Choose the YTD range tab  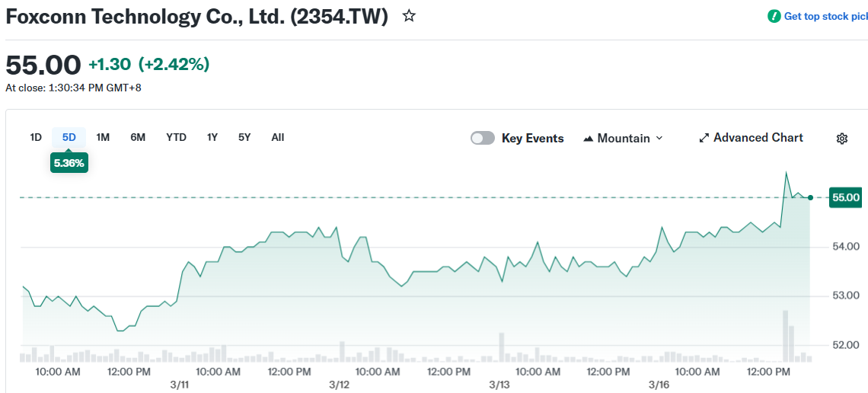[176, 137]
